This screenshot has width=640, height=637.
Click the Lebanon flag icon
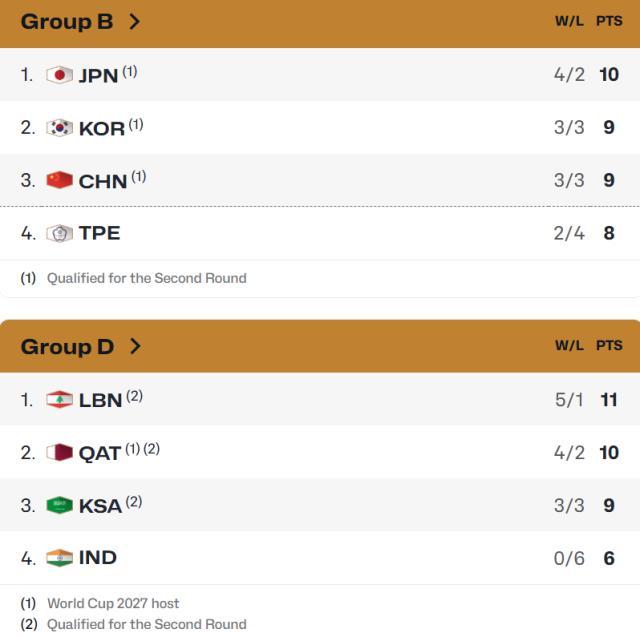pos(60,400)
